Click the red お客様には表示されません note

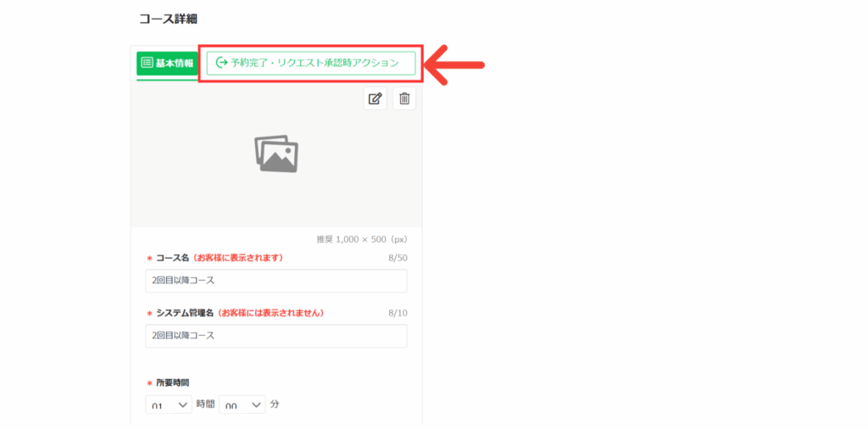pyautogui.click(x=270, y=313)
